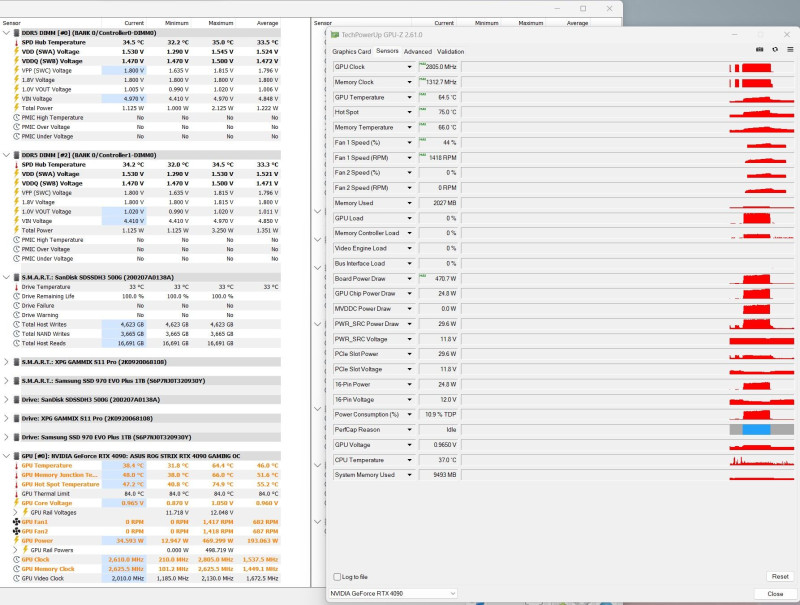The image size is (800, 605).
Task: Expand S.M.A.R.T. Samsung SSD 970 EVO Plus
Action: pos(6,381)
